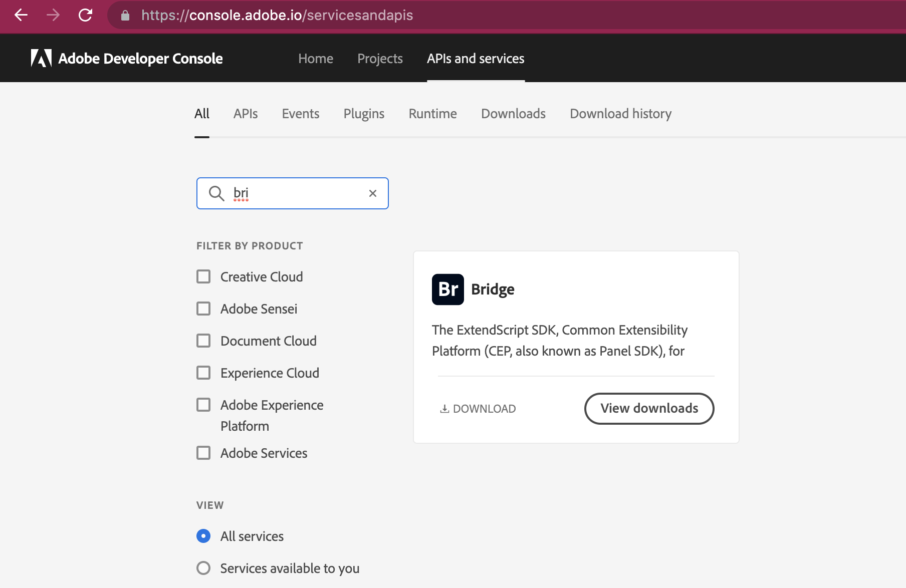Viewport: 906px width, 588px height.
Task: Open the Download history tab
Action: 620,114
